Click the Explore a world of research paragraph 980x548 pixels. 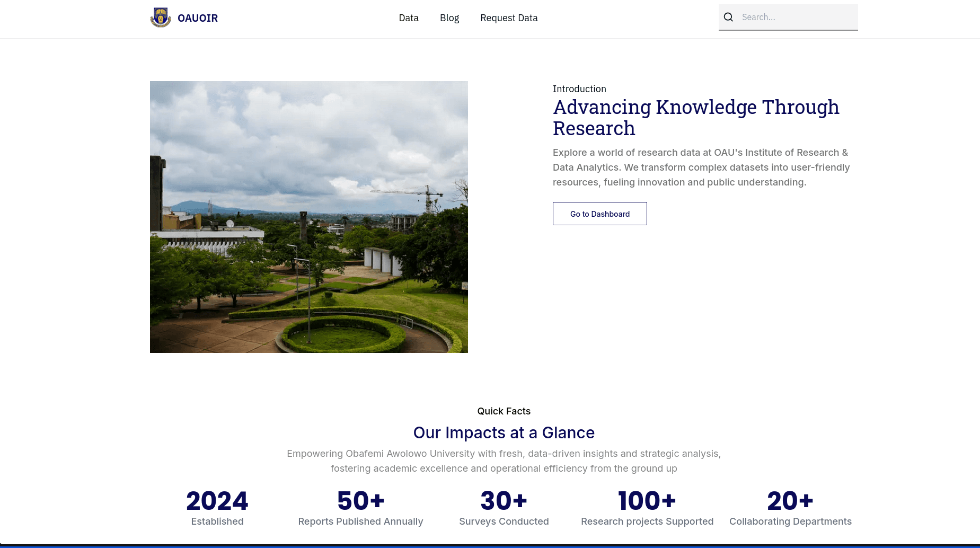tap(701, 167)
